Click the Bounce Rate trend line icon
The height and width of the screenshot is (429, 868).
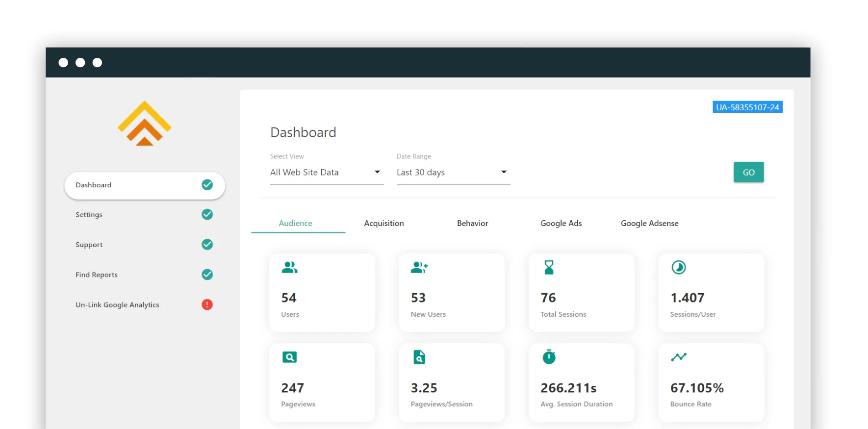(679, 357)
